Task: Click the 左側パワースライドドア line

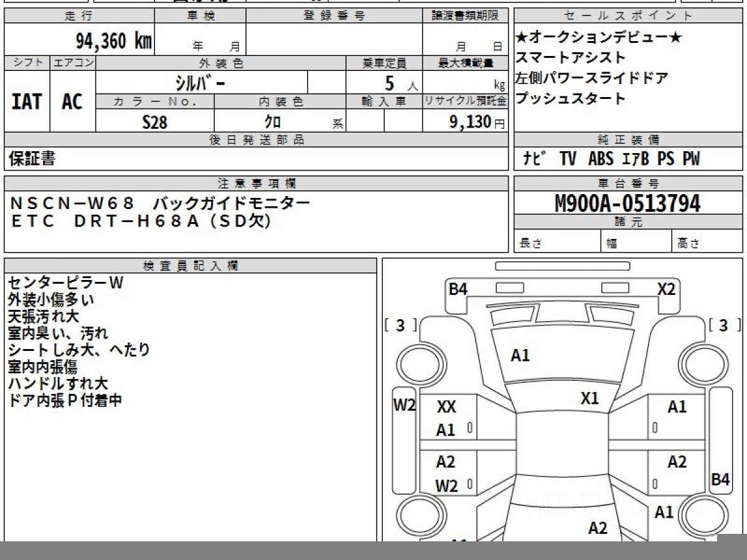Action: [592, 78]
